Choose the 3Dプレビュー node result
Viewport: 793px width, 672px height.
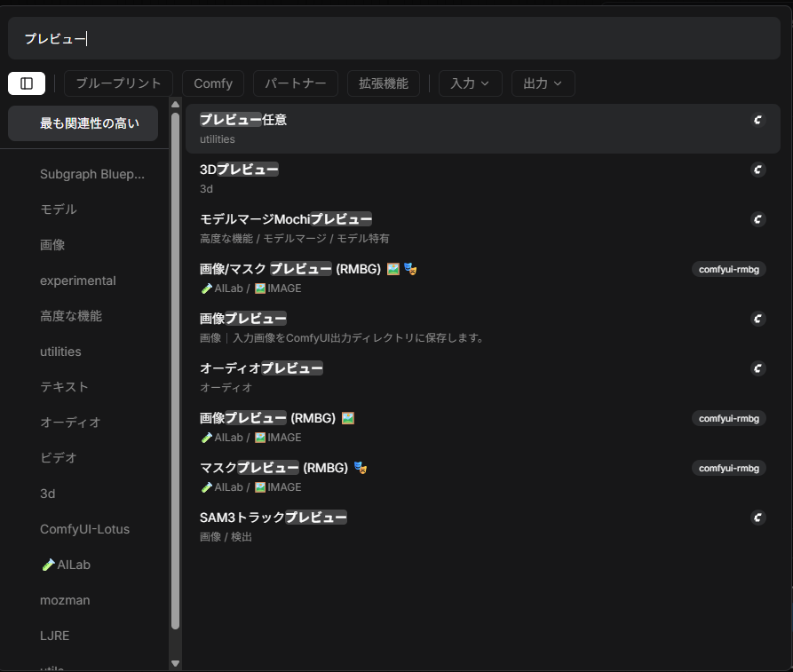pyautogui.click(x=483, y=178)
